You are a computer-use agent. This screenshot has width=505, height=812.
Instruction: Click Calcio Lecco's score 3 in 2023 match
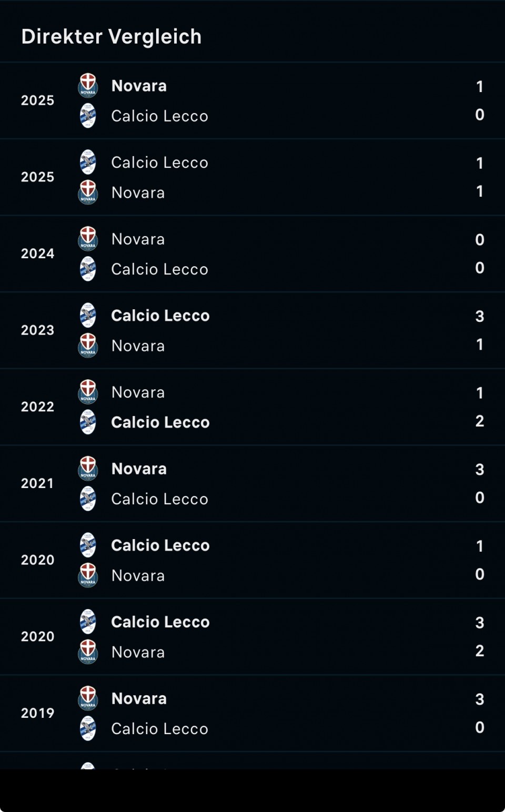(479, 316)
